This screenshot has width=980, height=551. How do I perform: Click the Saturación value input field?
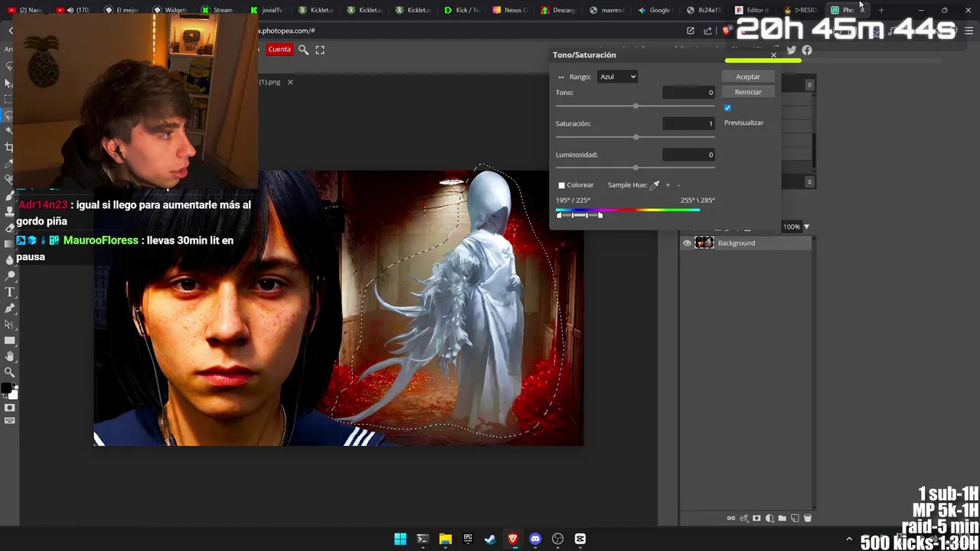(x=688, y=123)
